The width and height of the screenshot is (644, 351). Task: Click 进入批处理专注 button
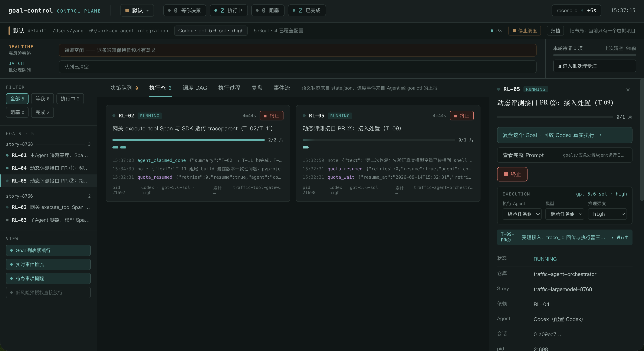(595, 66)
